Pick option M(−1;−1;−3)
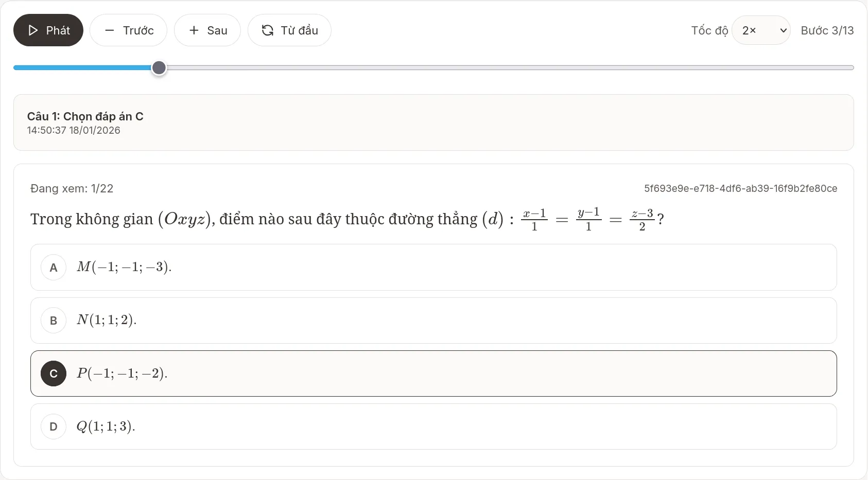The height and width of the screenshot is (480, 868). point(124,267)
